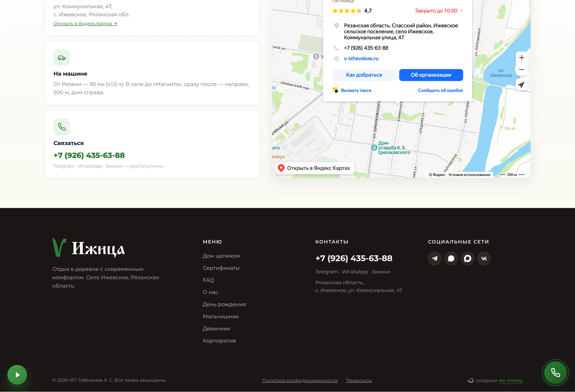This screenshot has width=575, height=392.
Task: Open the ring-shaped bubble messenger icon
Action: point(467,258)
